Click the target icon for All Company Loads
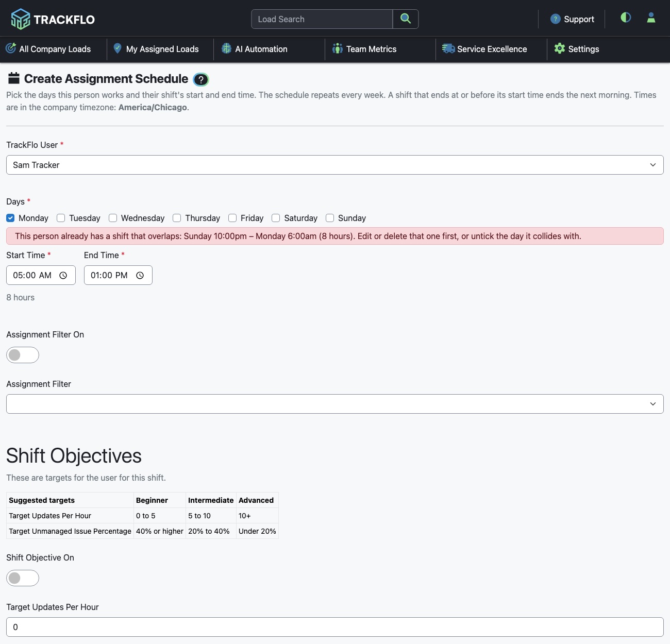The width and height of the screenshot is (670, 644). click(11, 48)
